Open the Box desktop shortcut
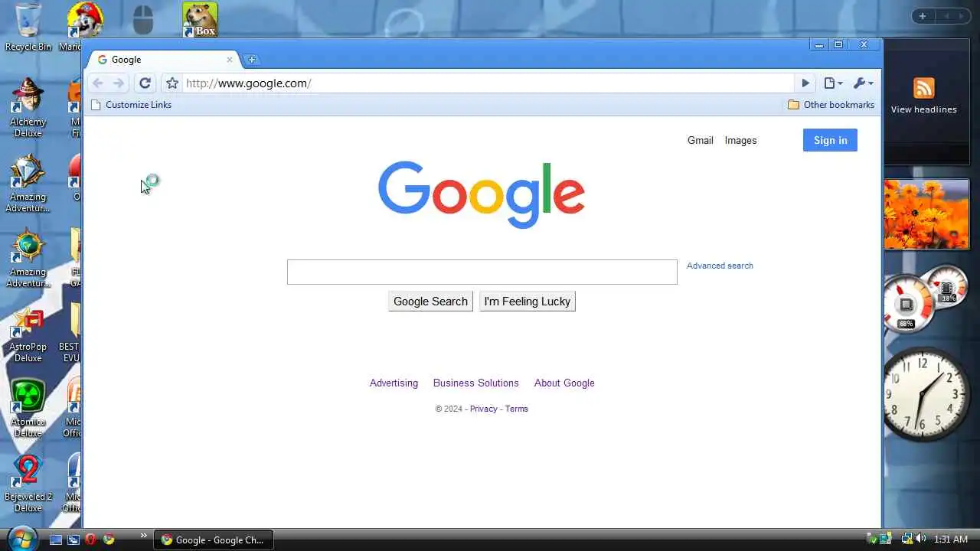The height and width of the screenshot is (551, 980). pyautogui.click(x=200, y=21)
